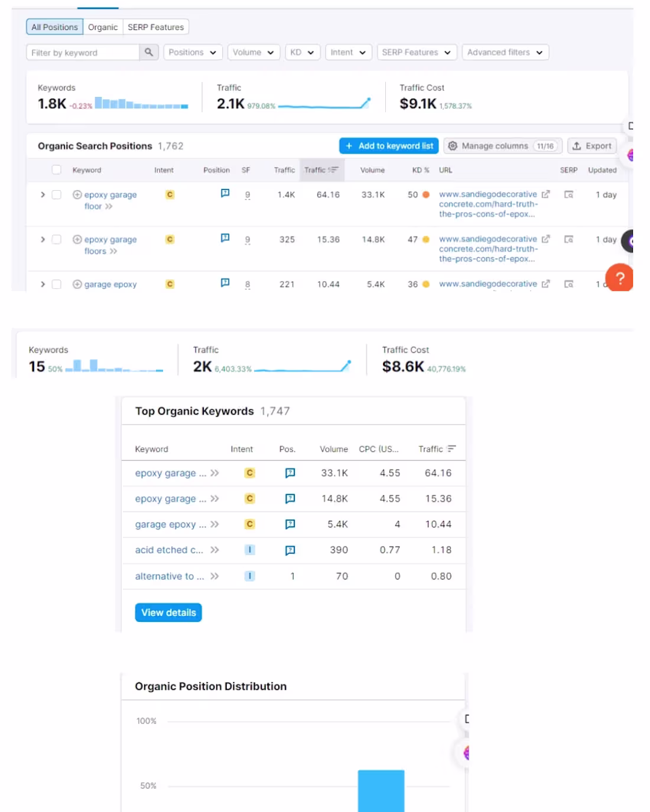Click the Traffic 2.1K trend line chart
Image resolution: width=650 pixels, height=812 pixels.
(324, 104)
